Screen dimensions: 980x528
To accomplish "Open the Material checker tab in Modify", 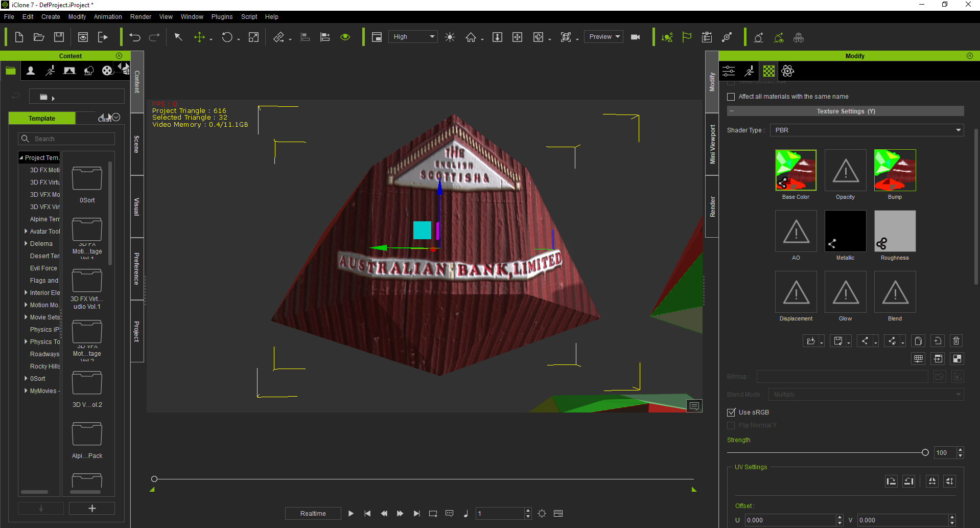I will [769, 71].
